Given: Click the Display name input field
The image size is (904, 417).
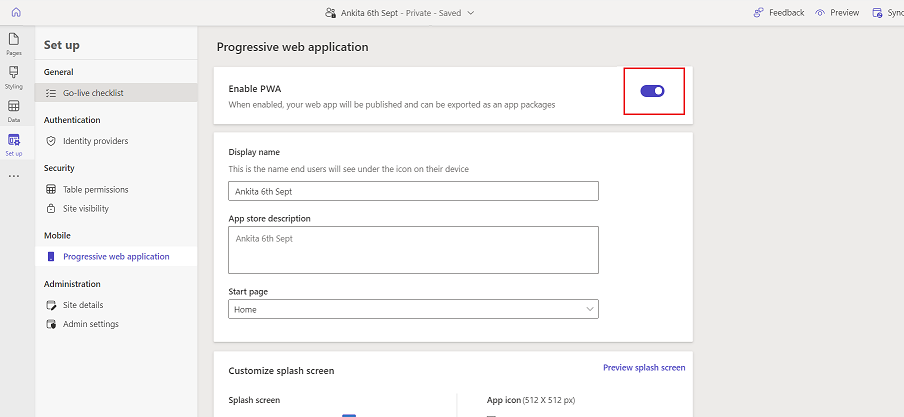Looking at the screenshot, I should [x=413, y=191].
